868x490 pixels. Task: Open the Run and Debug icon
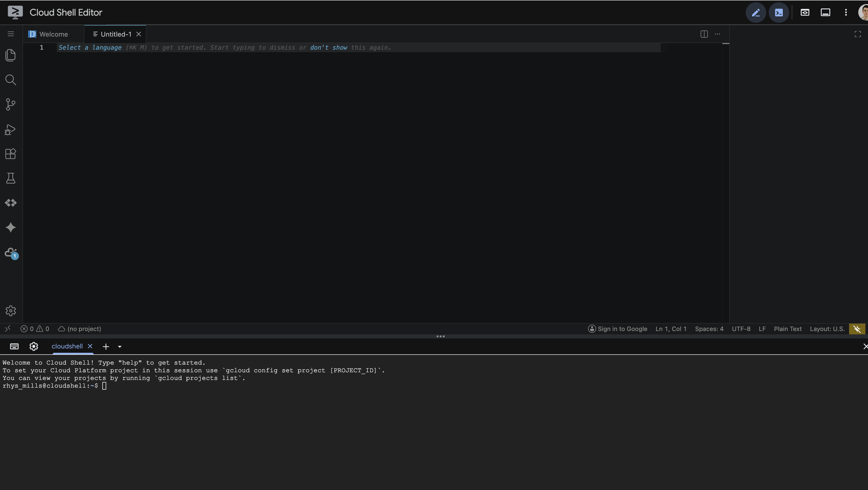[x=10, y=130]
